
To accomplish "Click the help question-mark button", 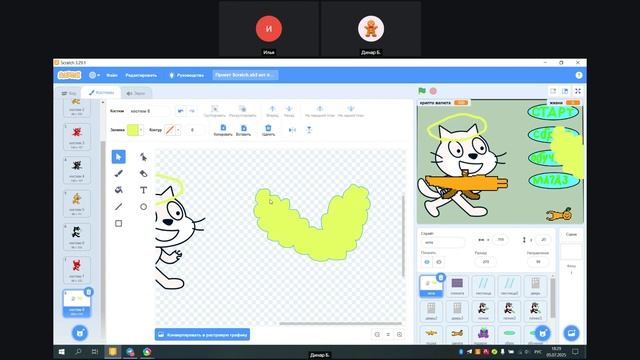I will pyautogui.click(x=579, y=75).
